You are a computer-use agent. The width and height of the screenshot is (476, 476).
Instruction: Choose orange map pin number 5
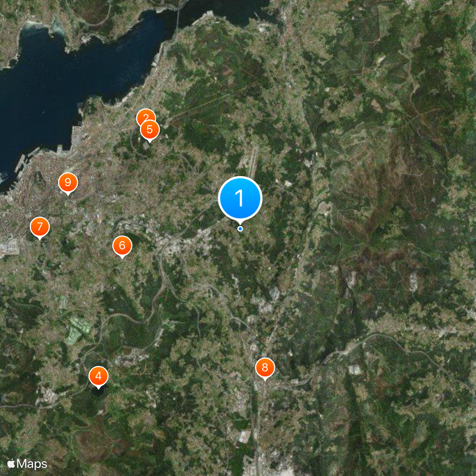[150, 130]
